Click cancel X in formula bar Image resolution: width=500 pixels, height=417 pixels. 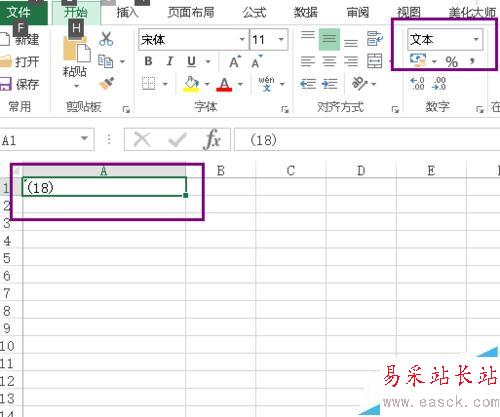(x=142, y=140)
